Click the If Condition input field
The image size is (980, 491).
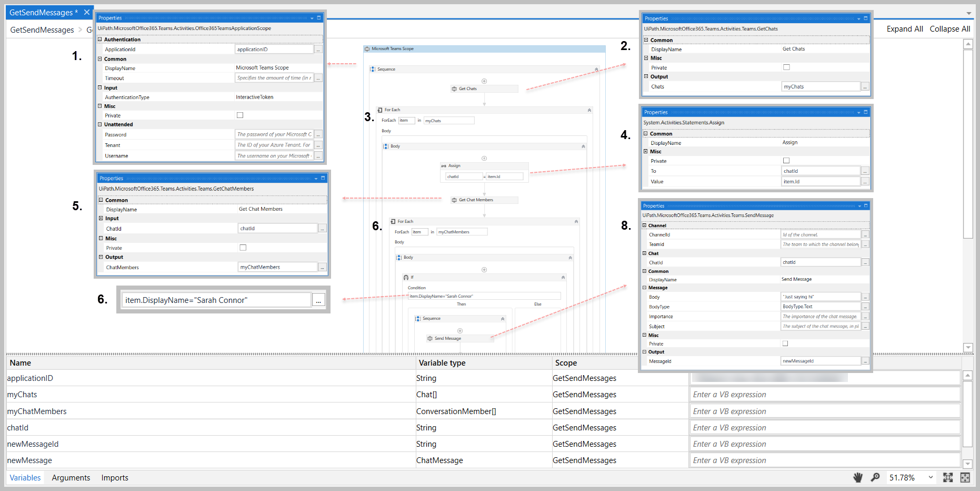coord(484,296)
